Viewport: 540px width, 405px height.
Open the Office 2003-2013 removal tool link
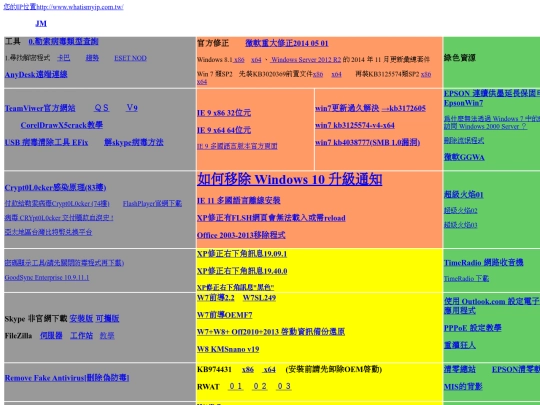[241, 235]
